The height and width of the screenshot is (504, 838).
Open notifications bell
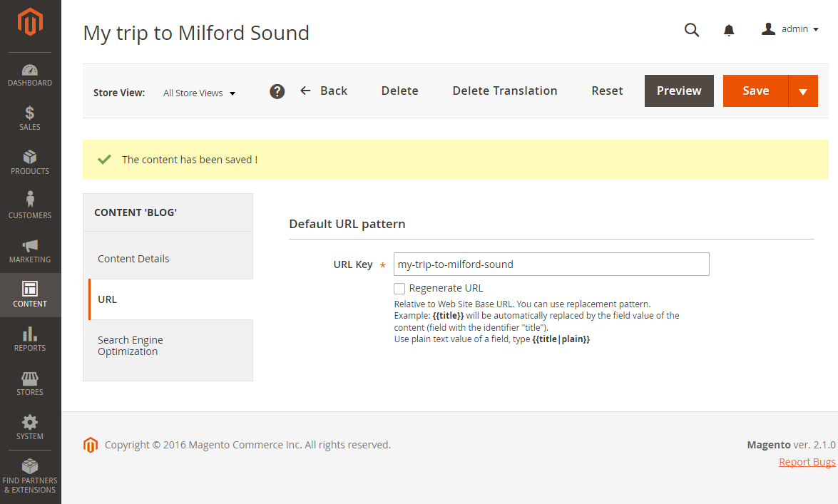[729, 30]
